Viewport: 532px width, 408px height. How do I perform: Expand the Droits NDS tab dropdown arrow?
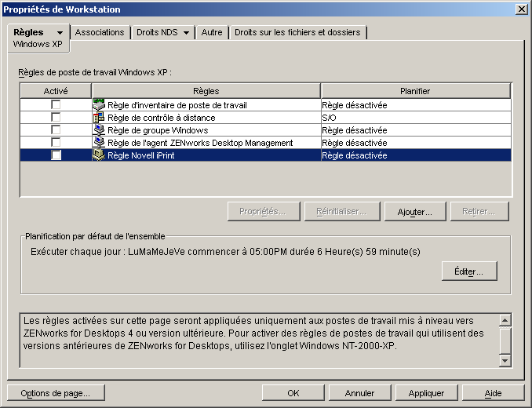186,33
